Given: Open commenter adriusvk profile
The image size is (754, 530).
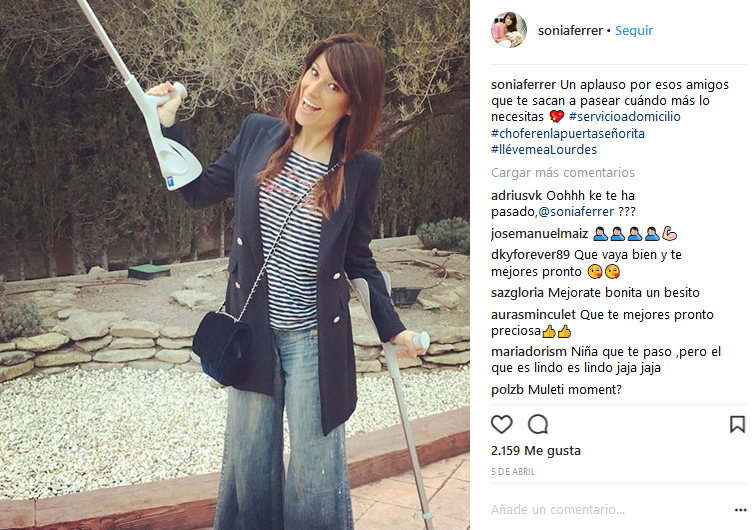Looking at the screenshot, I should tap(516, 196).
